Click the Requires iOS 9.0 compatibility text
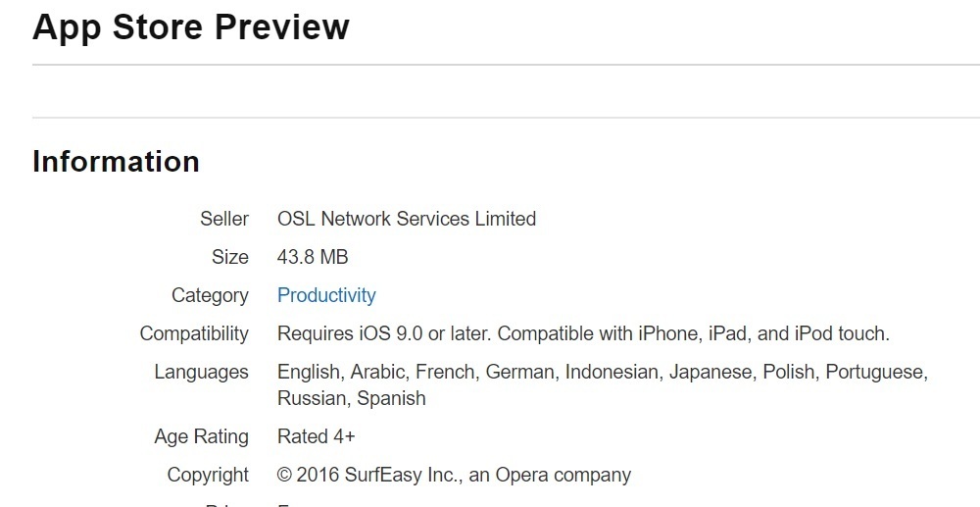Image resolution: width=980 pixels, height=507 pixels. point(583,333)
